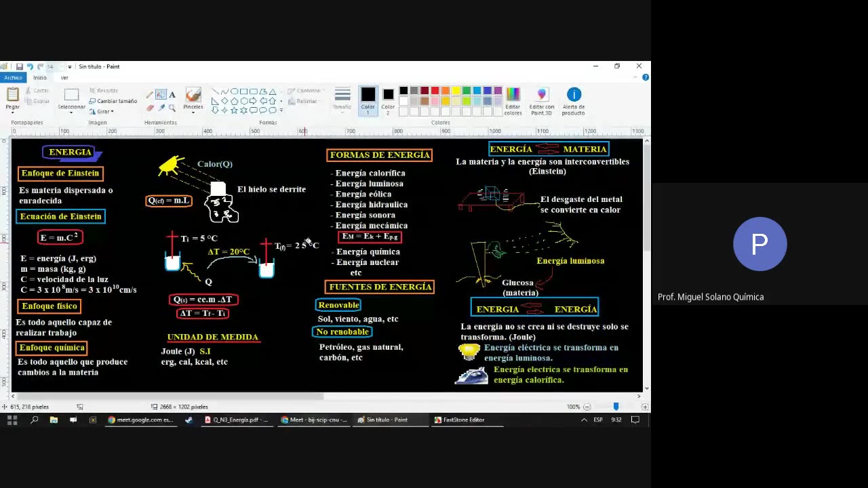This screenshot has height=488, width=868.
Task: Pick the green color swatch
Action: click(467, 91)
